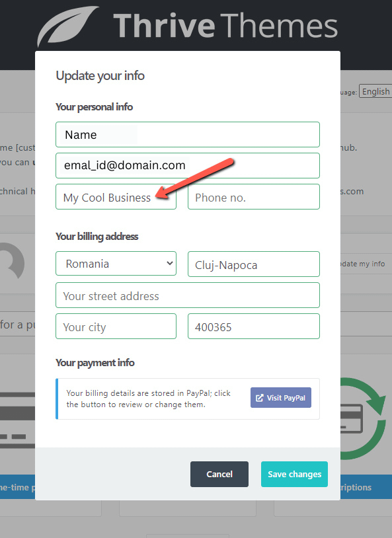Click the user avatar icon behind dialog
392x538 pixels.
[x=13, y=261]
